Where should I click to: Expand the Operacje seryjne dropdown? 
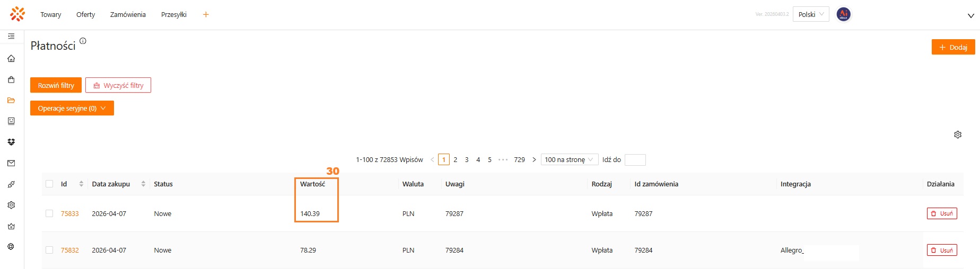[72, 108]
